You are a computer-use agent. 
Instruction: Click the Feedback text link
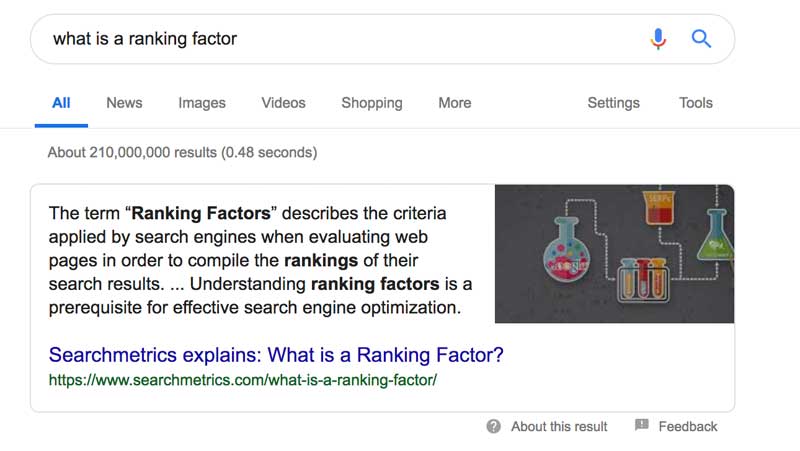click(688, 426)
